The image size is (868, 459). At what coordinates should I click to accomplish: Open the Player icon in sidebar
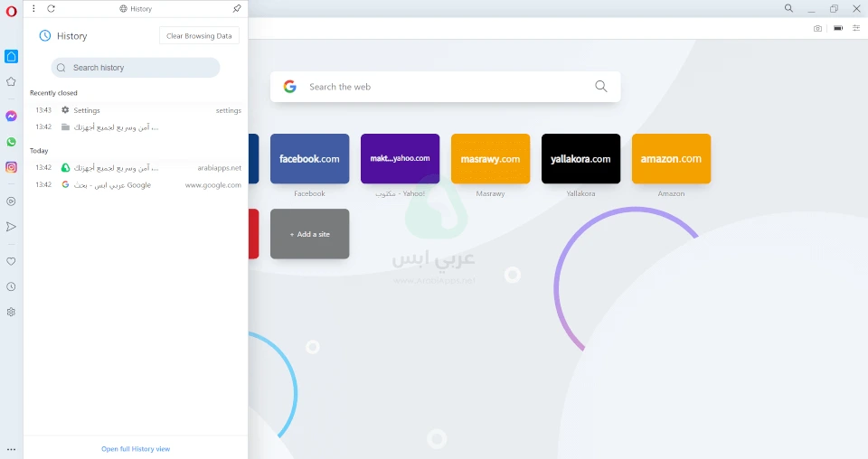coord(11,201)
